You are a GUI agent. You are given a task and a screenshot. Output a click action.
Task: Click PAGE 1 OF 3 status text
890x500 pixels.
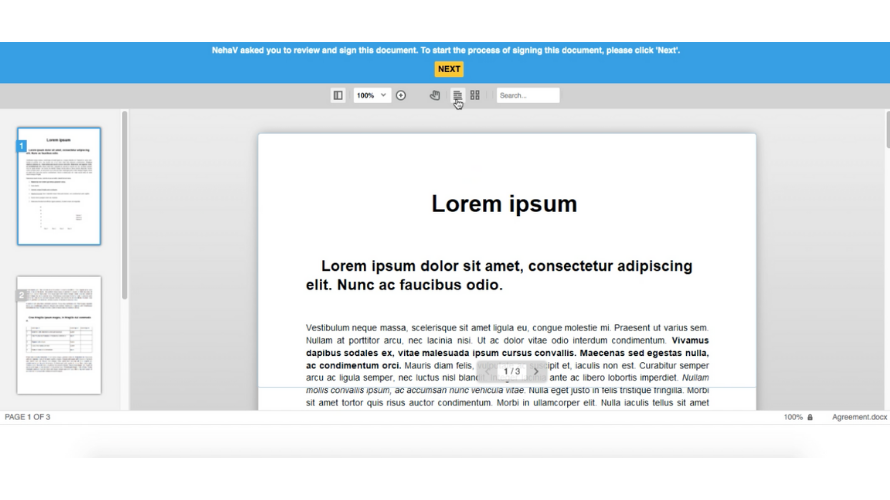tap(27, 417)
